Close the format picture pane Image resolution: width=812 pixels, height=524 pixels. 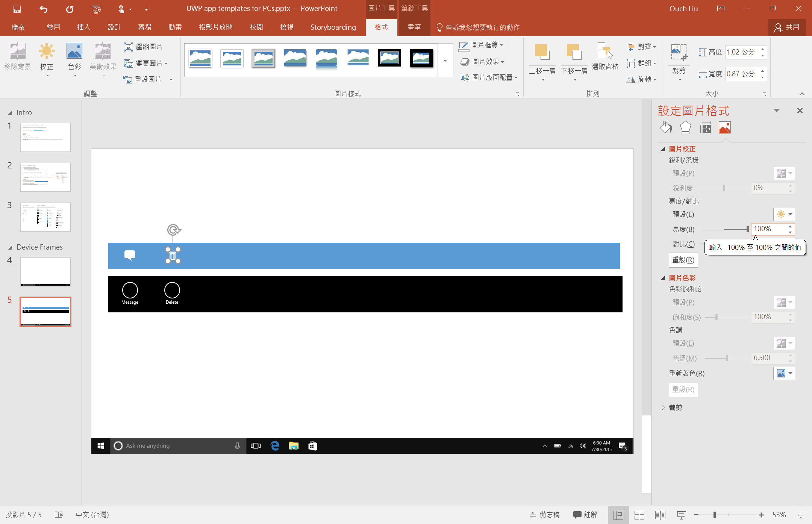(800, 111)
